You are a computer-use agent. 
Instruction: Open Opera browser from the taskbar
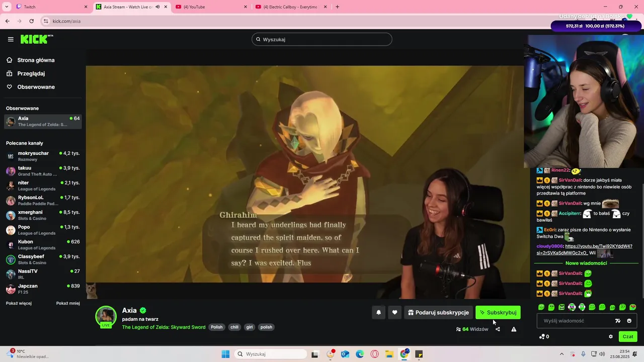pos(374,354)
